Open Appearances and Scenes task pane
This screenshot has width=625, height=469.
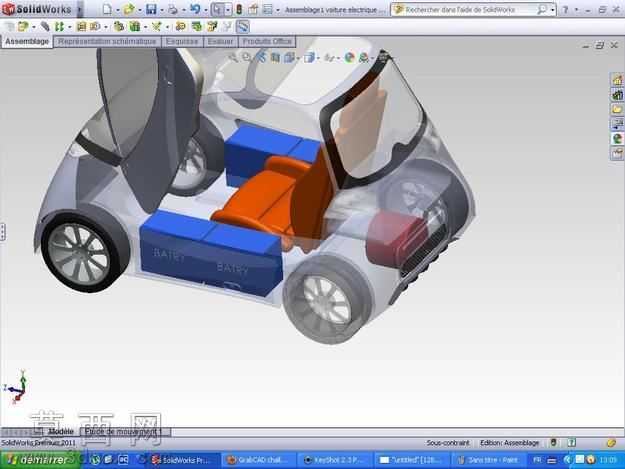pyautogui.click(x=617, y=139)
